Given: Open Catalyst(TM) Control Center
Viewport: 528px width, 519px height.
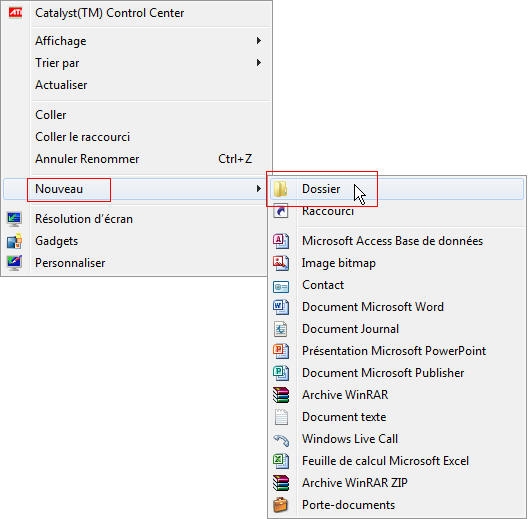Looking at the screenshot, I should click(x=136, y=13).
